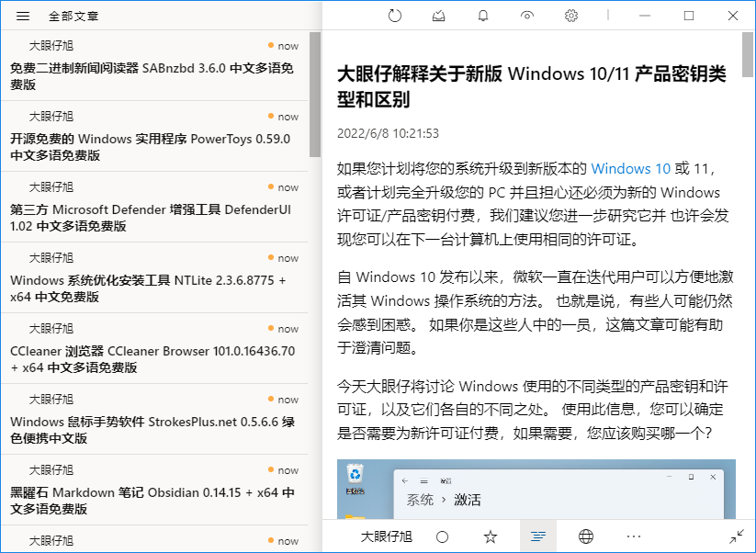The width and height of the screenshot is (756, 553).
Task: Open article in browser with the globe icon
Action: point(586,536)
